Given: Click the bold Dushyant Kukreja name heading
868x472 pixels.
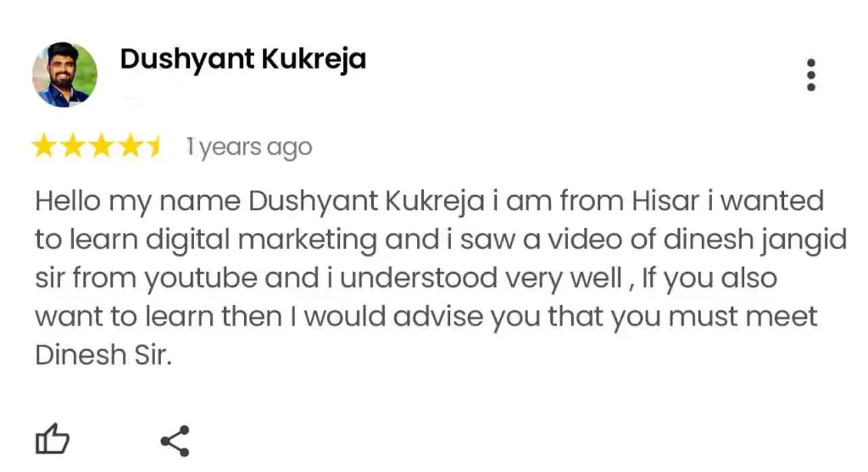Looking at the screenshot, I should click(243, 59).
